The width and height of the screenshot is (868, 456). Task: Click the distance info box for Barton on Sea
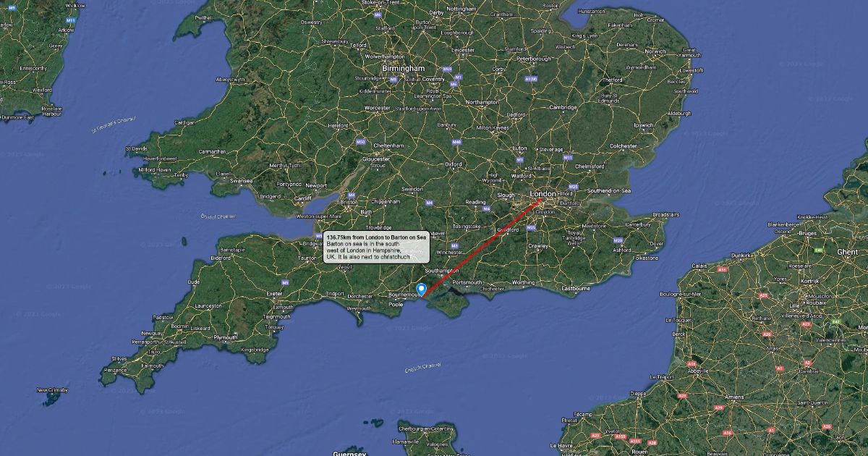(x=377, y=247)
